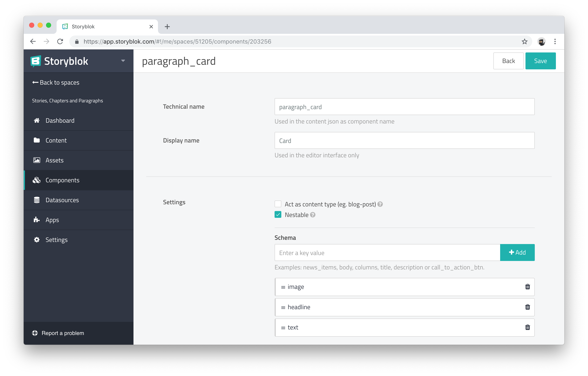Disable the Nestable checkbox
The width and height of the screenshot is (588, 376).
coord(278,215)
